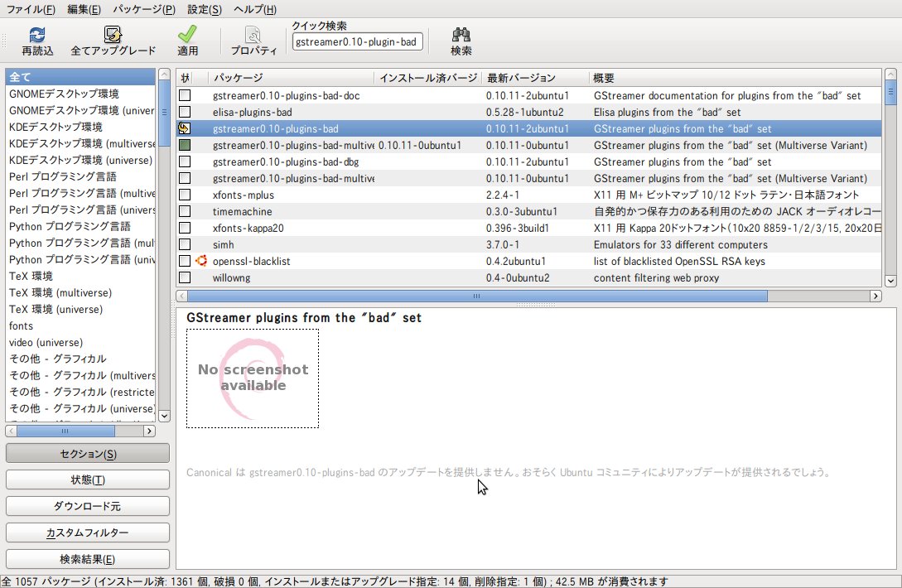Click version 0.396-3build1 cell
The height and width of the screenshot is (588, 902).
pos(517,228)
